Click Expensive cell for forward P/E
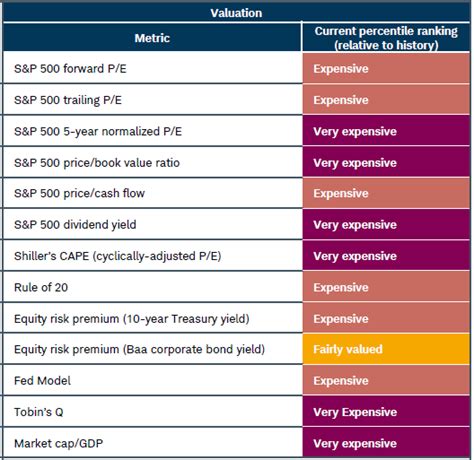This screenshot has height=460, width=474. point(386,69)
